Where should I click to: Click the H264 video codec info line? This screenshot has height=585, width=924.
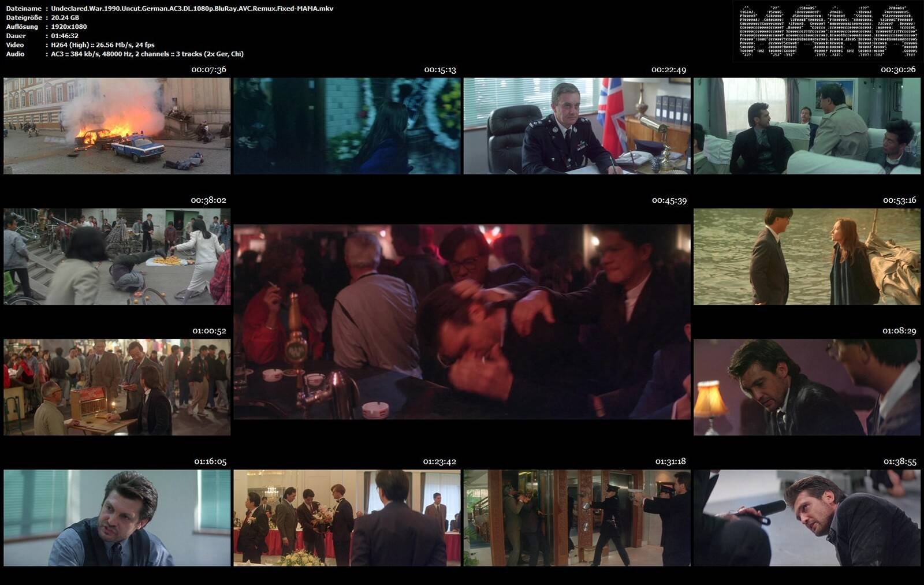point(103,45)
